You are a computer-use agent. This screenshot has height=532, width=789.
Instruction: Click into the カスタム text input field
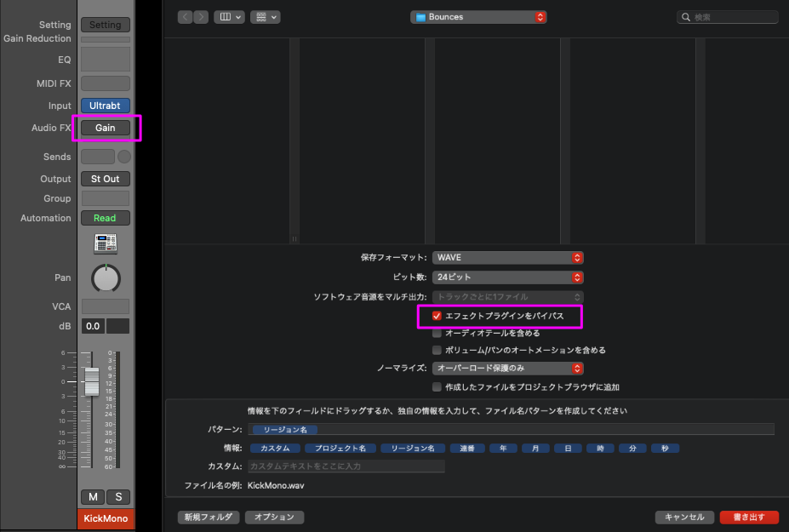pos(346,466)
